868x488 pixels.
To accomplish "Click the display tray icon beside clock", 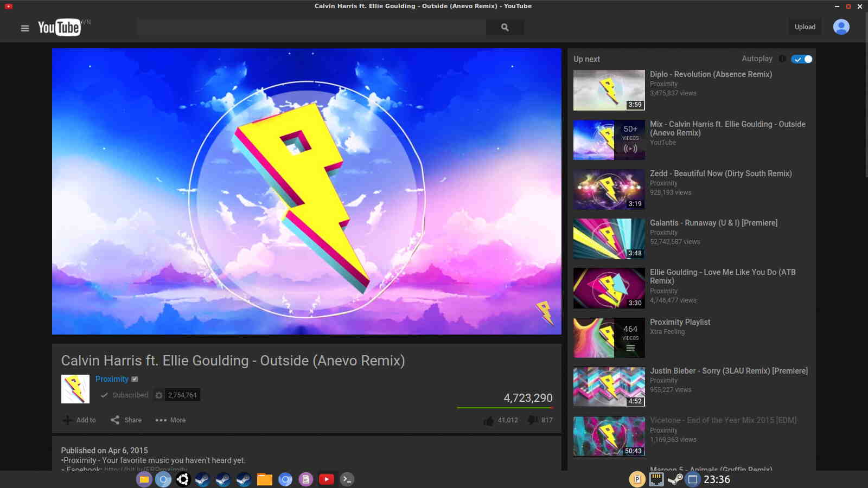I will pyautogui.click(x=693, y=479).
